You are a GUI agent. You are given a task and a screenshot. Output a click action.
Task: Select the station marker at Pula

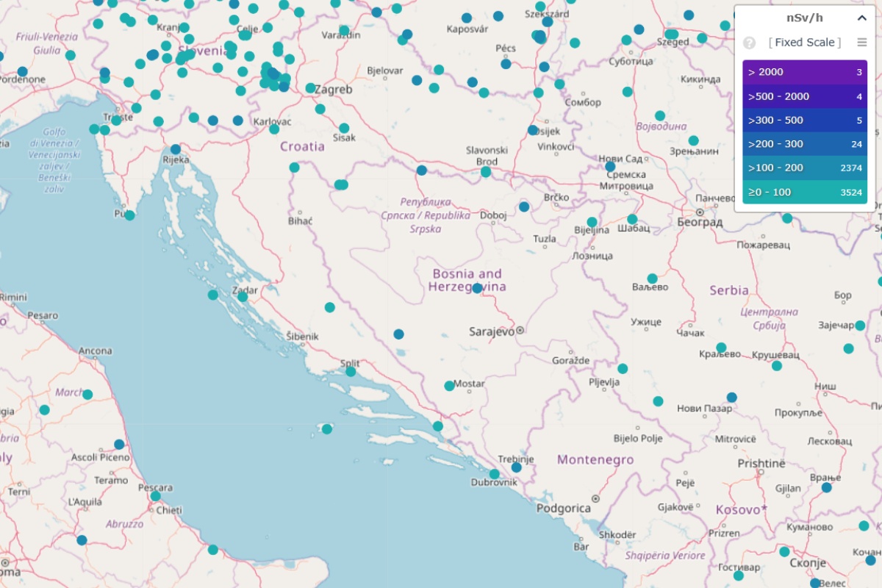tap(129, 215)
